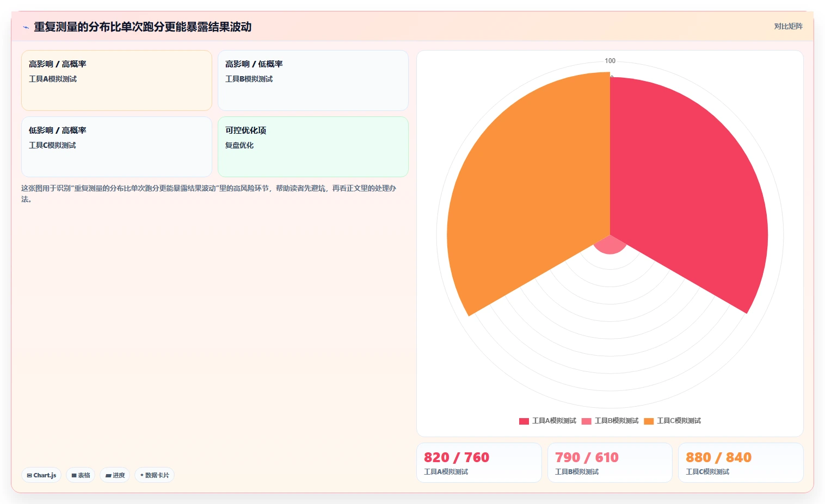Click the 820 / 760 stat card

click(479, 463)
